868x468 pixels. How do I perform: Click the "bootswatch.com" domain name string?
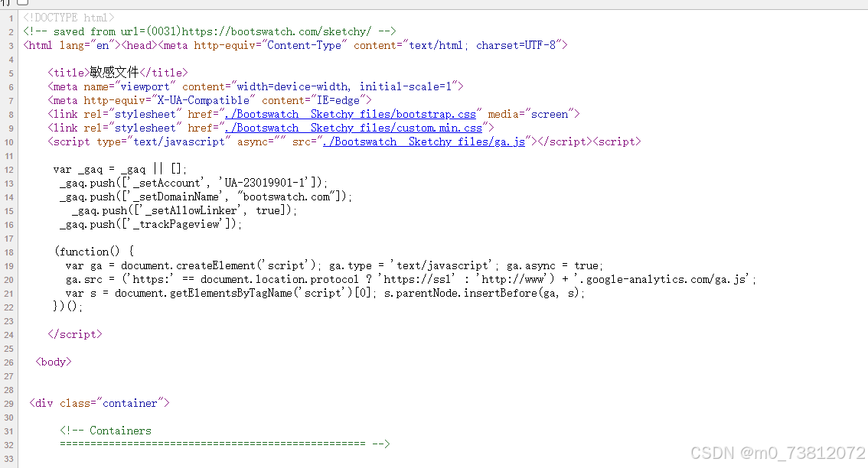(286, 197)
